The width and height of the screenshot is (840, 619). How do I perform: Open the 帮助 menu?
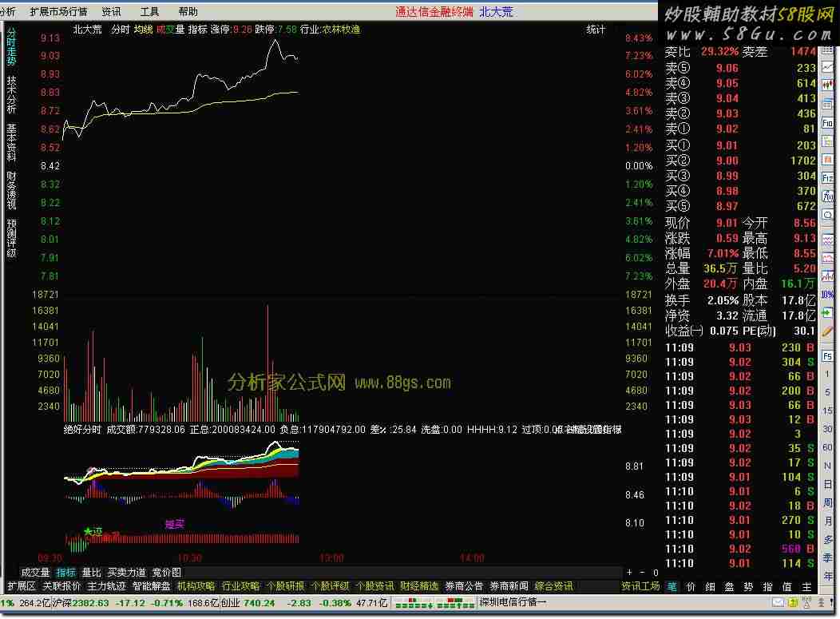tap(188, 11)
